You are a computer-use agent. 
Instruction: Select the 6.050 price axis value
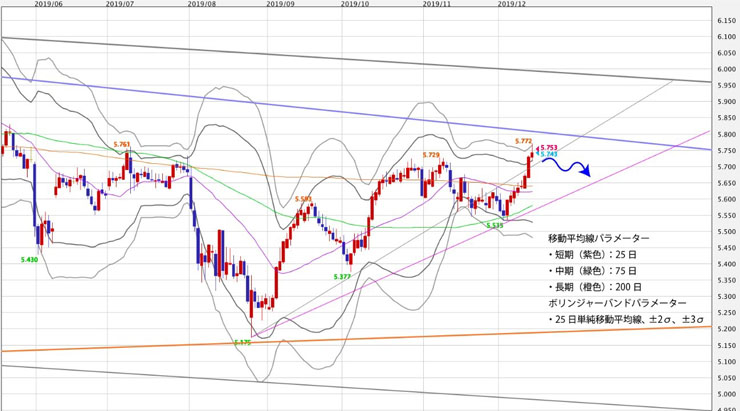727,53
